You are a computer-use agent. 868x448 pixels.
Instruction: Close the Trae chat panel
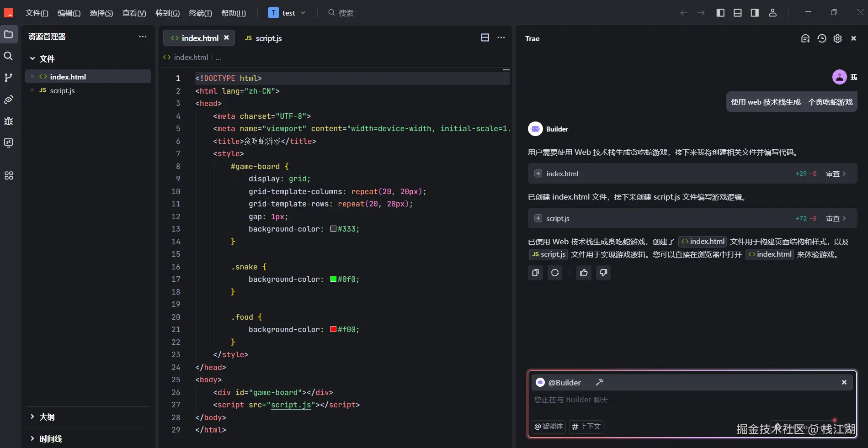[x=853, y=38]
